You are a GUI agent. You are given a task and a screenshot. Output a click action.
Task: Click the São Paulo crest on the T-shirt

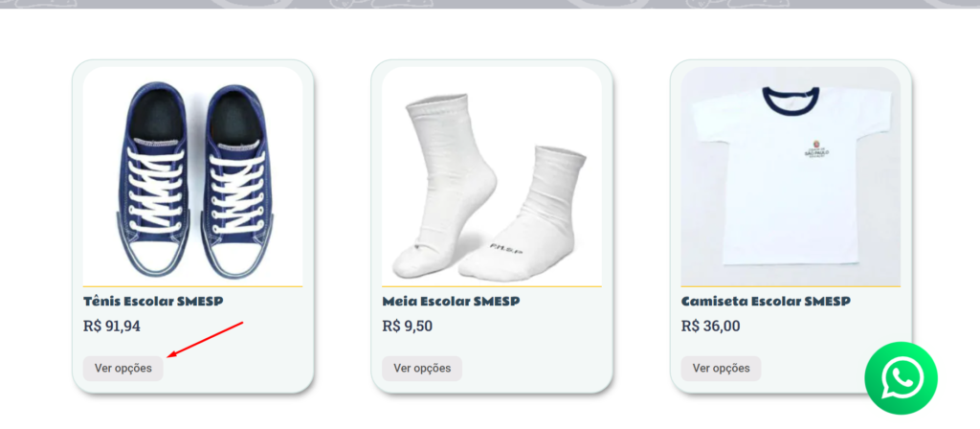click(815, 148)
